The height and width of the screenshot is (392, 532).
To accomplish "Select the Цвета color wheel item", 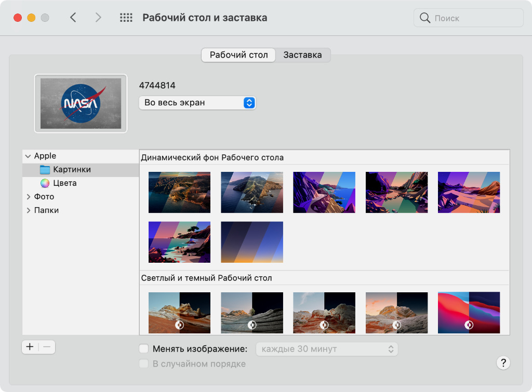I will tap(45, 183).
